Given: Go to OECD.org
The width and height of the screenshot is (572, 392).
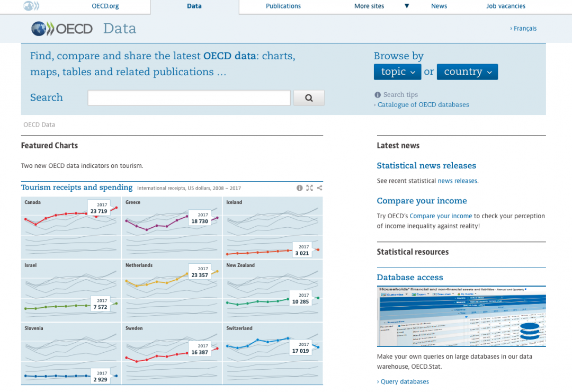Looking at the screenshot, I should pyautogui.click(x=105, y=6).
